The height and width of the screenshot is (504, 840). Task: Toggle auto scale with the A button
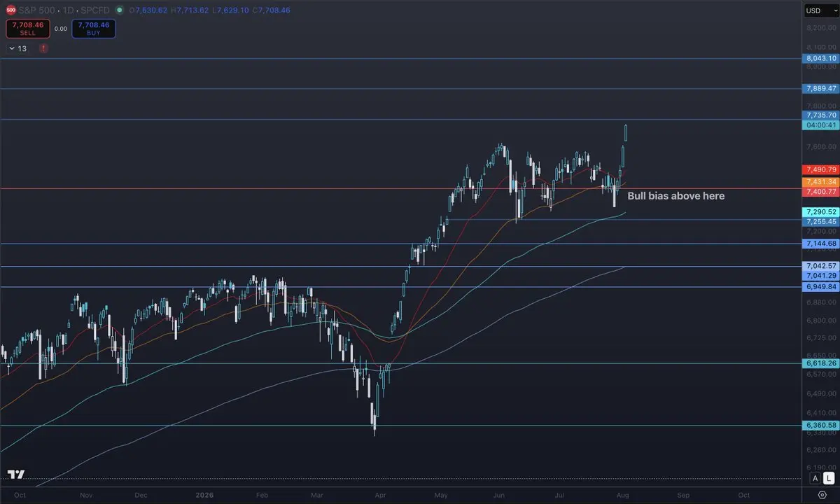pos(815,478)
